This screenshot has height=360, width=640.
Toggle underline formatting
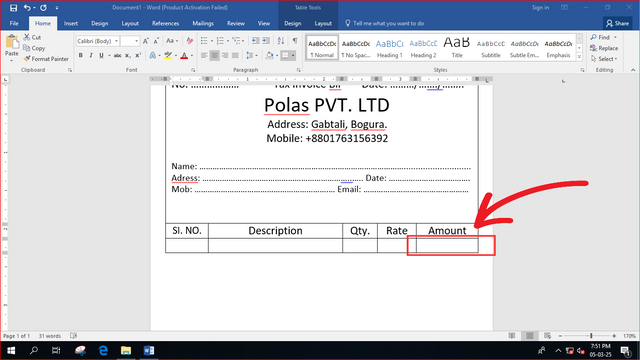(x=101, y=56)
